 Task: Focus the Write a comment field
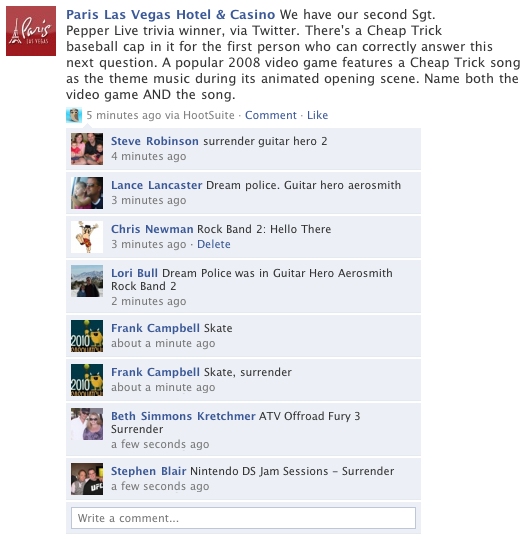click(x=243, y=518)
